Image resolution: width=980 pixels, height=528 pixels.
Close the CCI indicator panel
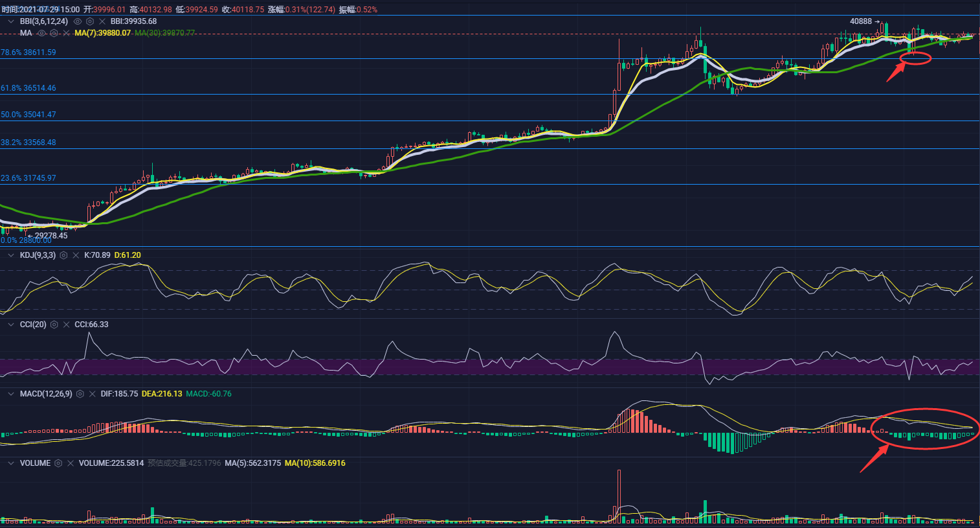(x=66, y=325)
